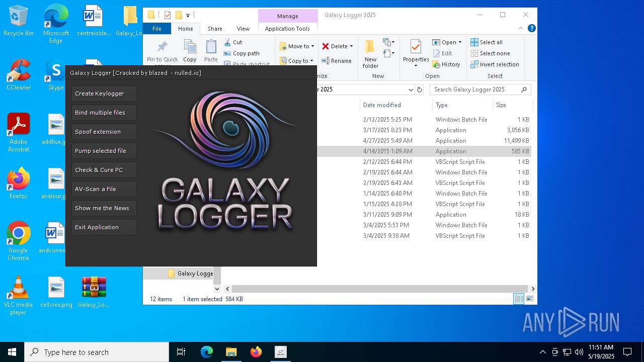644x362 pixels.
Task: Sort by Date modified column header
Action: coord(395,105)
